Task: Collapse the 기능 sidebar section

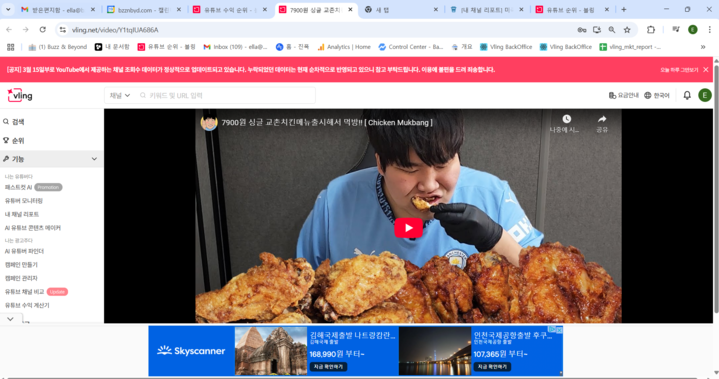Action: click(x=94, y=159)
